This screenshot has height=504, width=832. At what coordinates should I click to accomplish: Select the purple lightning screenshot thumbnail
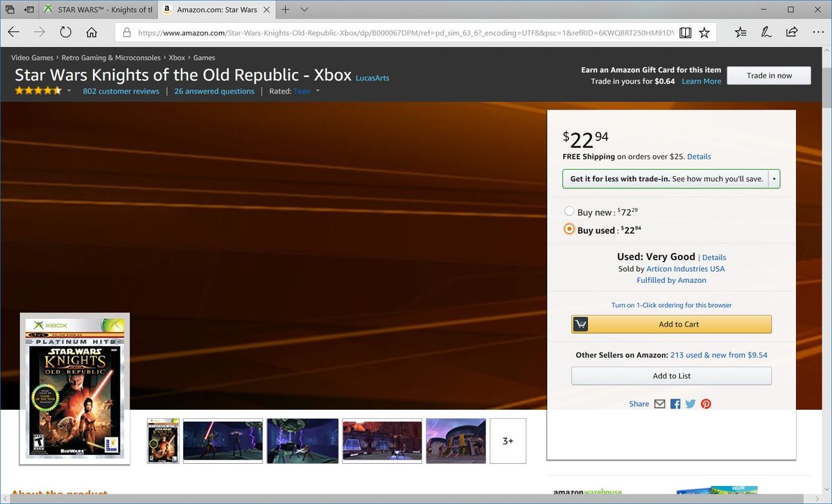tap(302, 441)
